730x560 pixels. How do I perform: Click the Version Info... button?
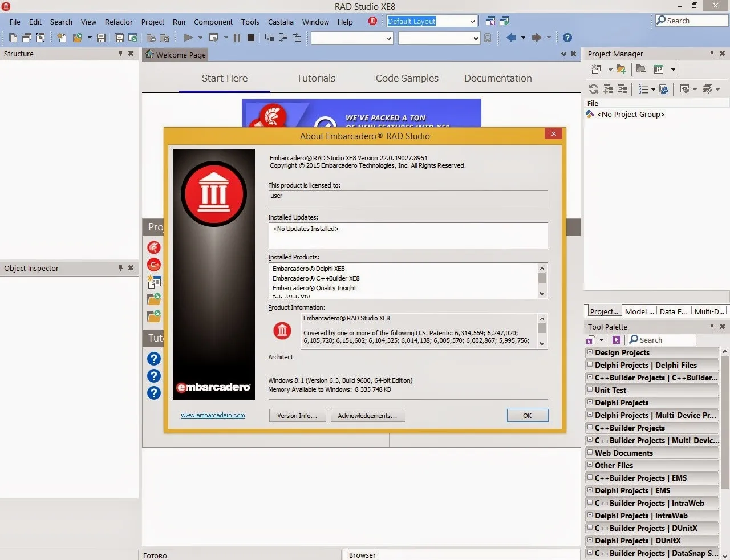tap(297, 416)
